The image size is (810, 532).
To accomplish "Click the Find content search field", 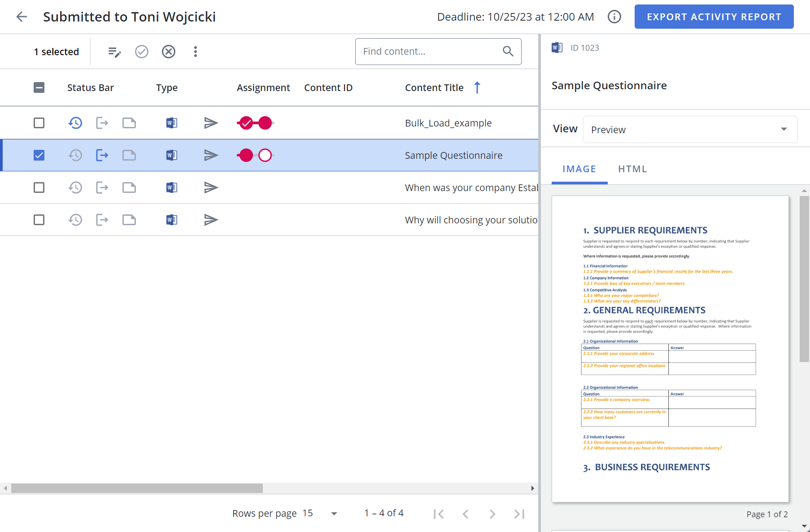I will [431, 52].
